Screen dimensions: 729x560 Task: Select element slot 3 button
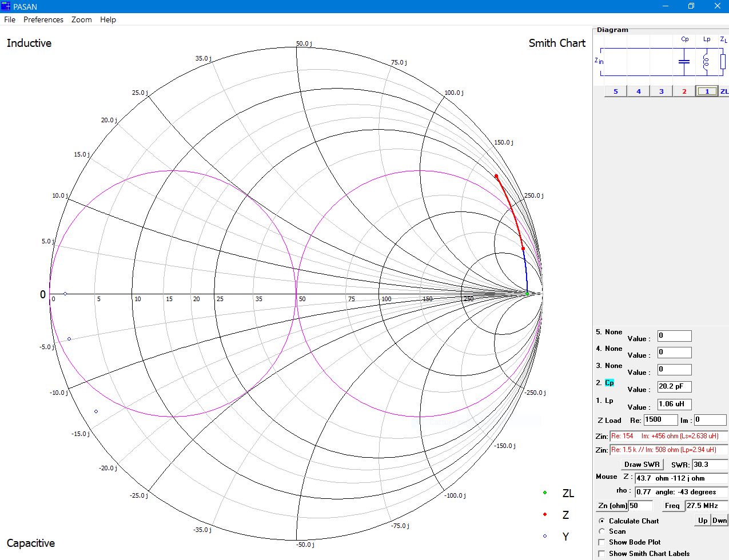click(x=662, y=91)
